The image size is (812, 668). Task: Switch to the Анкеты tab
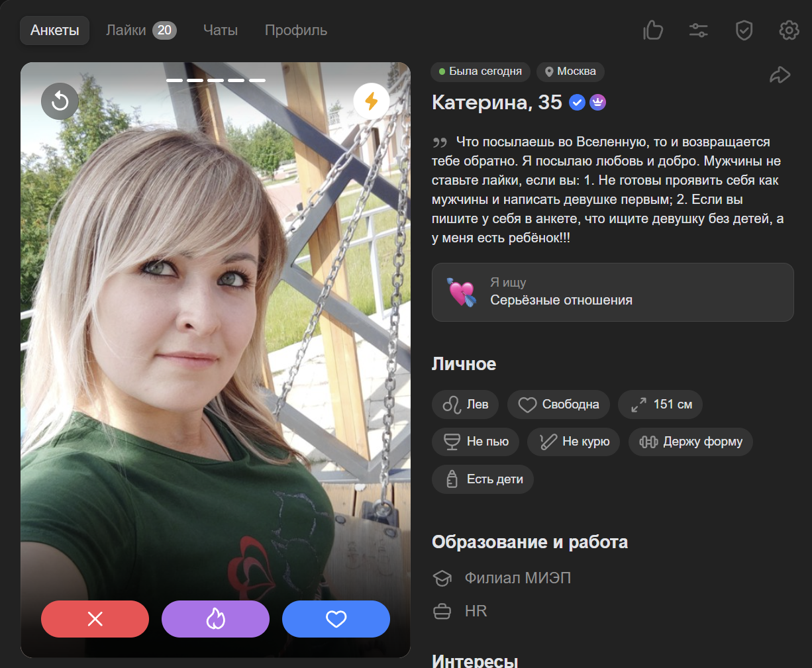point(55,30)
